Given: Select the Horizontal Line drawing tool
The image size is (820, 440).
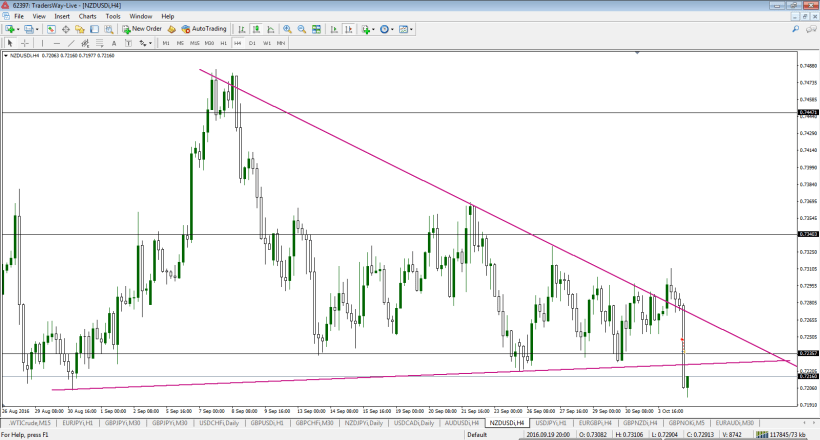Looking at the screenshot, I should (56, 43).
